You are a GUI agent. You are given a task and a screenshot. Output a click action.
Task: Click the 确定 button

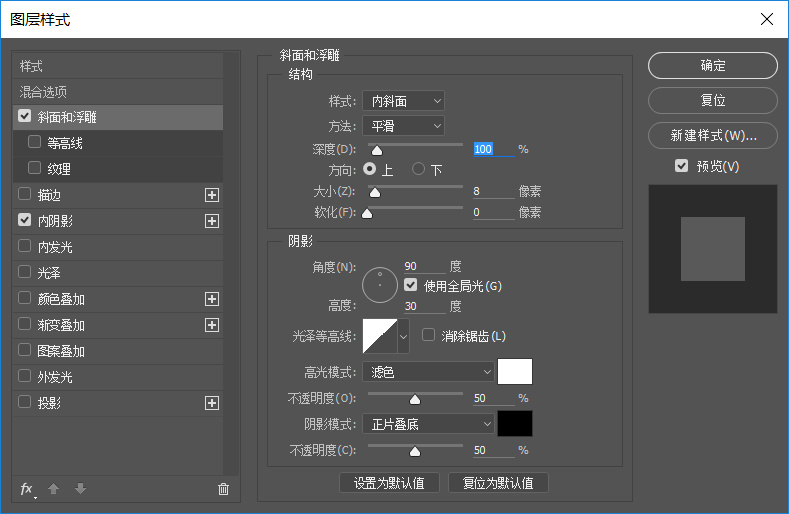click(712, 66)
